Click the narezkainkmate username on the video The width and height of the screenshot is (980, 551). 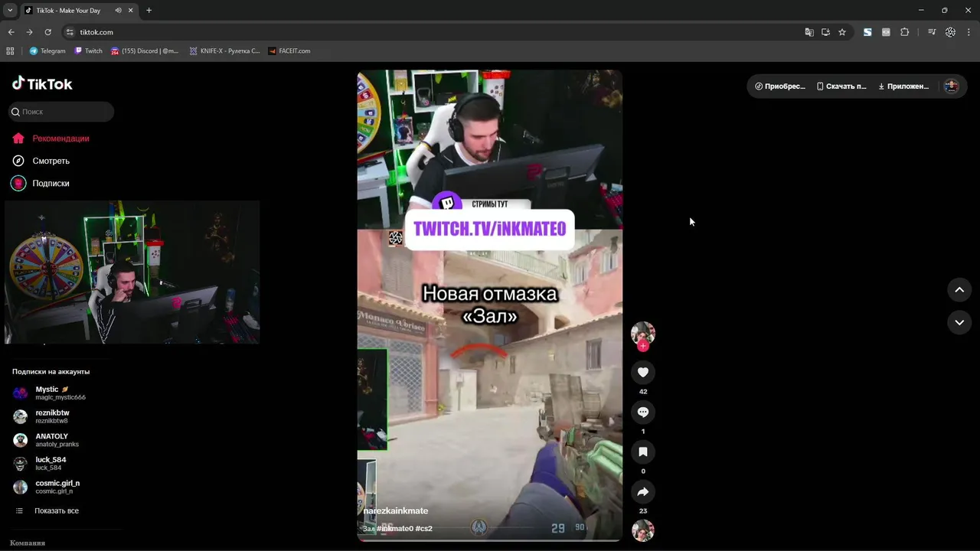(396, 511)
